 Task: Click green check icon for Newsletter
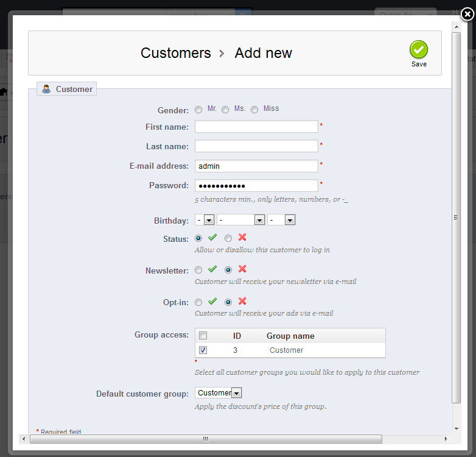click(212, 269)
